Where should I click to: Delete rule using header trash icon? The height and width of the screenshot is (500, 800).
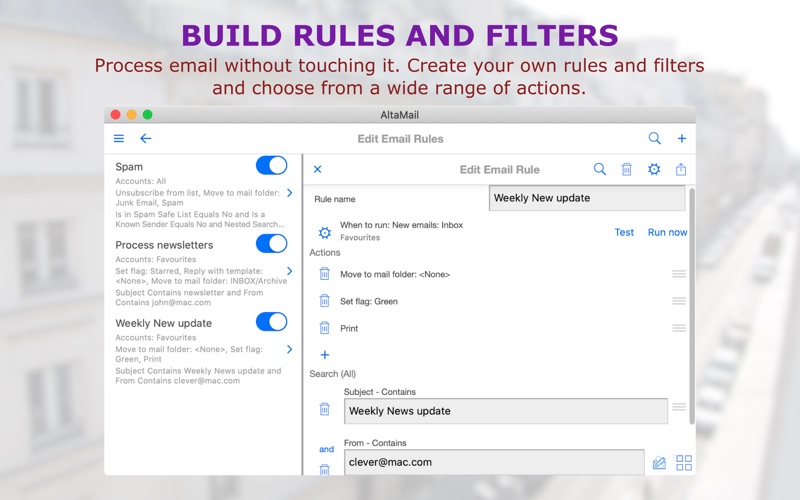(x=627, y=169)
